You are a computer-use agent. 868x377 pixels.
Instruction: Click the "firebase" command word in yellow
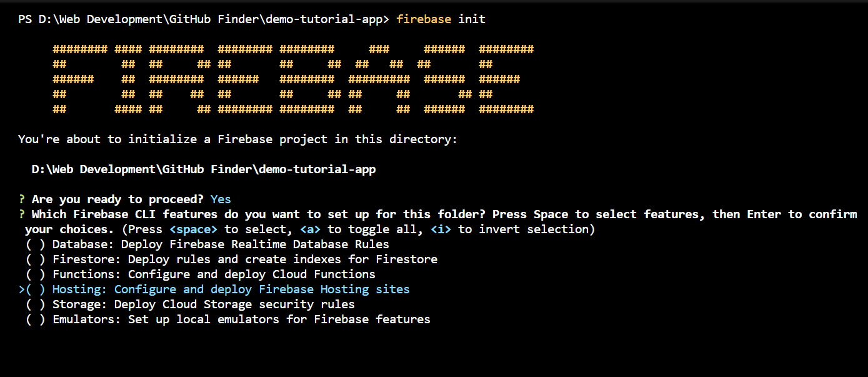click(x=424, y=19)
